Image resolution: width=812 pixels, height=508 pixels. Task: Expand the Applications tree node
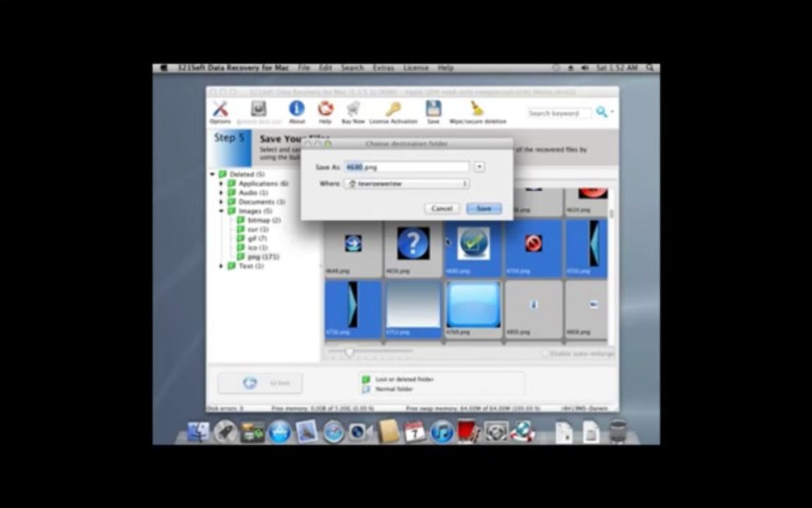click(x=221, y=183)
